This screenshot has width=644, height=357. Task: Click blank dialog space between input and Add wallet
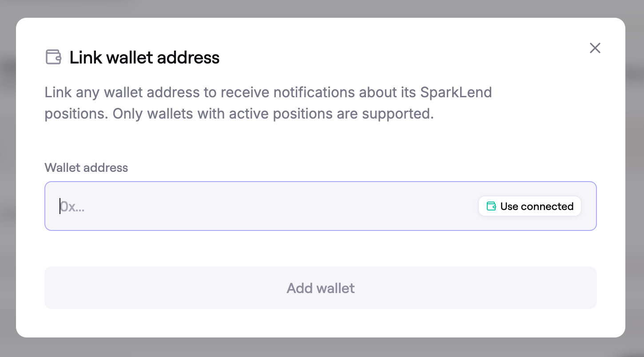[320, 249]
